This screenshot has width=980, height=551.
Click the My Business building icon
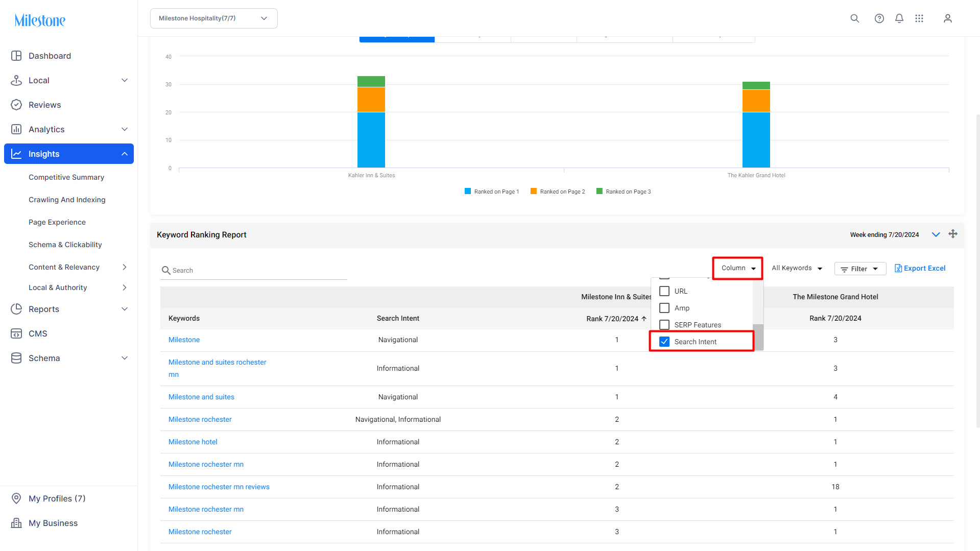[16, 523]
